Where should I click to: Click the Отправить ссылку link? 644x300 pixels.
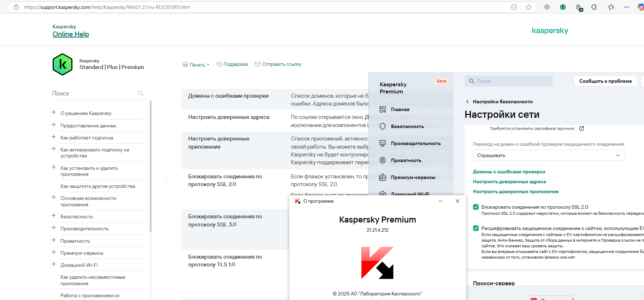(282, 64)
